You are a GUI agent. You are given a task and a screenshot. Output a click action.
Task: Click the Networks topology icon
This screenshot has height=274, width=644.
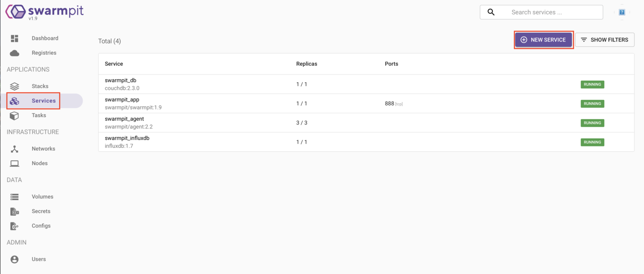(x=15, y=149)
